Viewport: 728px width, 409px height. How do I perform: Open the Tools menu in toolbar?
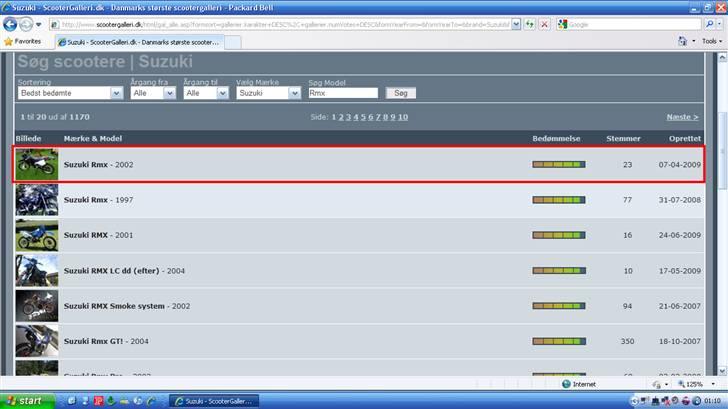(x=711, y=42)
